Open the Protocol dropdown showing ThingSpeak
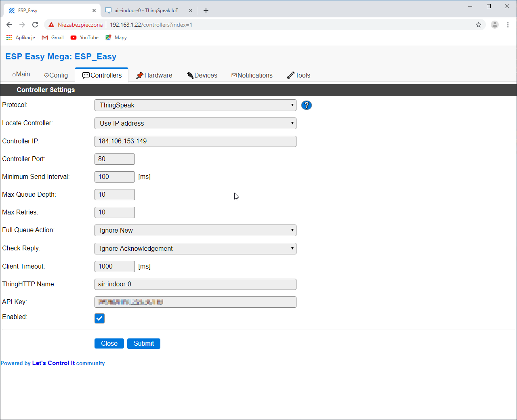The width and height of the screenshot is (517, 420). 195,105
